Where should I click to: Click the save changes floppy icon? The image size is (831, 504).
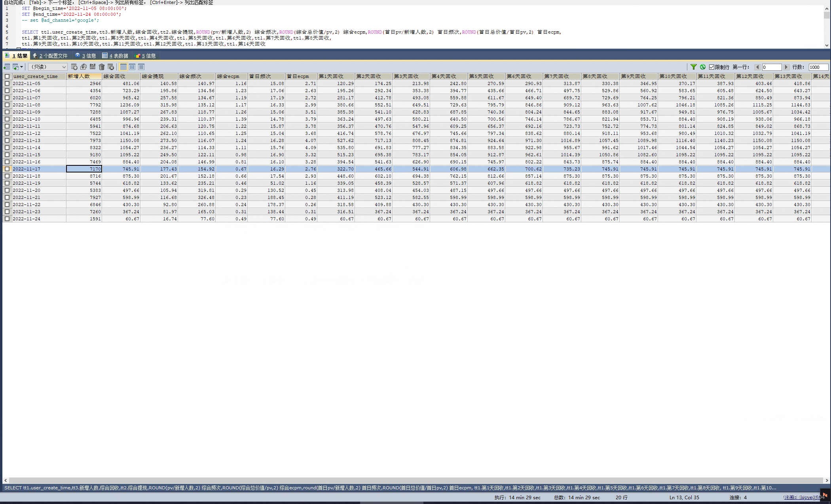(x=93, y=67)
